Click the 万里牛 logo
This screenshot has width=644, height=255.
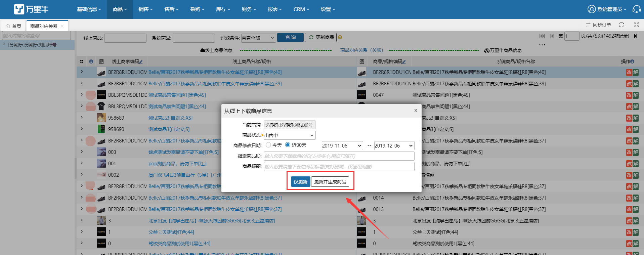pyautogui.click(x=31, y=9)
